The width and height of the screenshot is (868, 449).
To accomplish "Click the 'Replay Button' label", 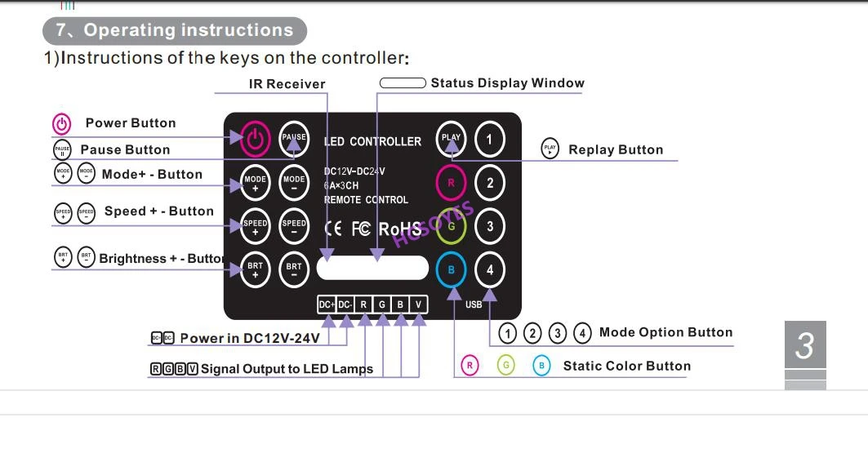I will (616, 149).
